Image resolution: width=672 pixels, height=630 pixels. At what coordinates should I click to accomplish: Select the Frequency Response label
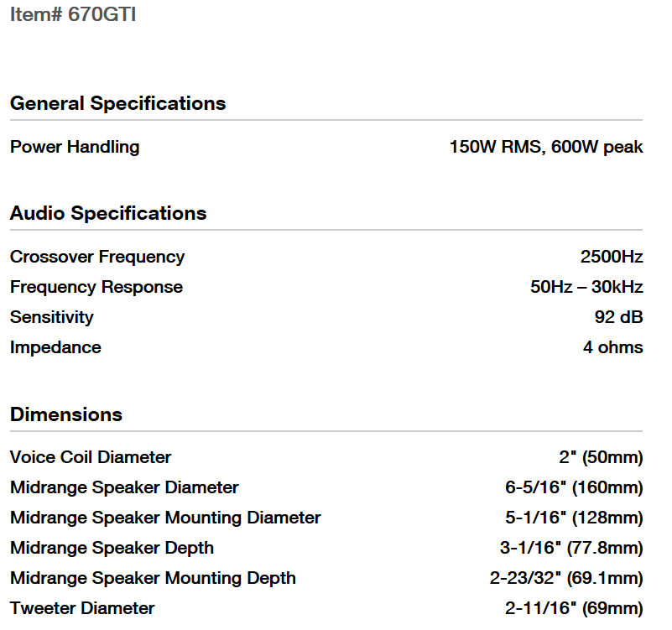96,287
